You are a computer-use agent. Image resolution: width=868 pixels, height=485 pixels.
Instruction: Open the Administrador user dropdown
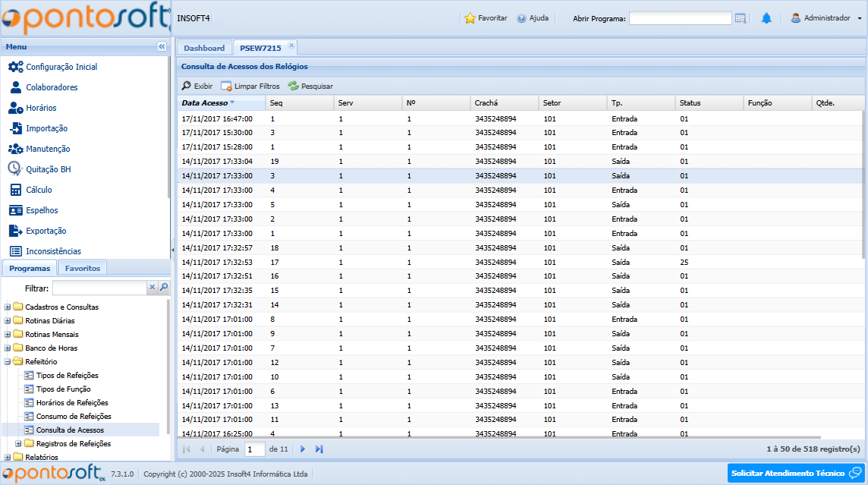click(826, 18)
